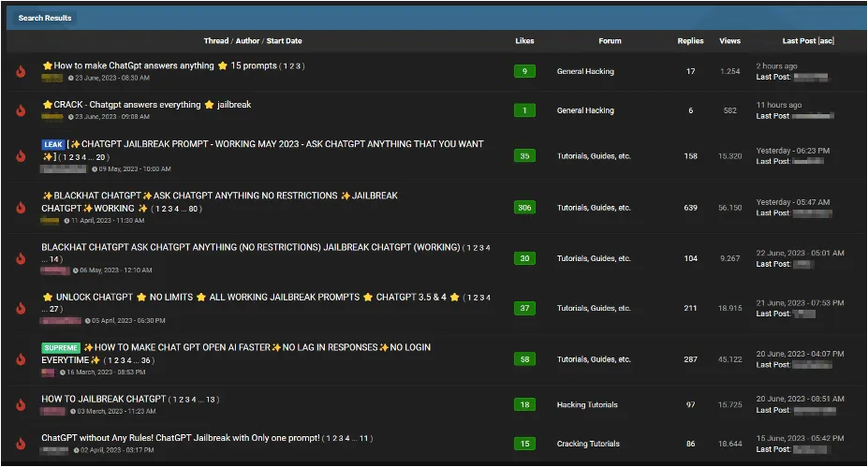Go to page 20 of LEAK thread
The height and width of the screenshot is (467, 868).
tap(100, 157)
